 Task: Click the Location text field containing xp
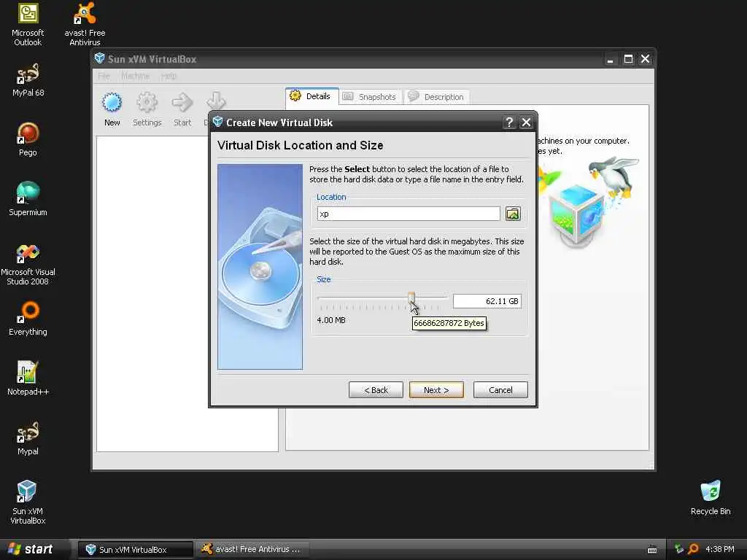click(x=409, y=214)
